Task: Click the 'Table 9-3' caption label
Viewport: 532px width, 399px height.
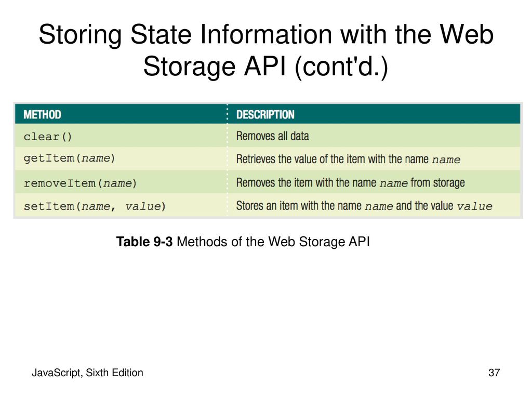Action: (144, 242)
